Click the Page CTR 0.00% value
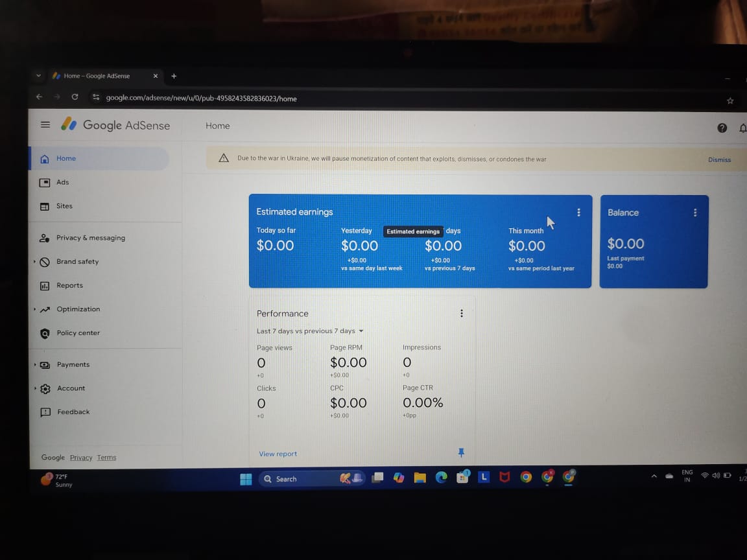Image resolution: width=747 pixels, height=560 pixels. point(423,403)
